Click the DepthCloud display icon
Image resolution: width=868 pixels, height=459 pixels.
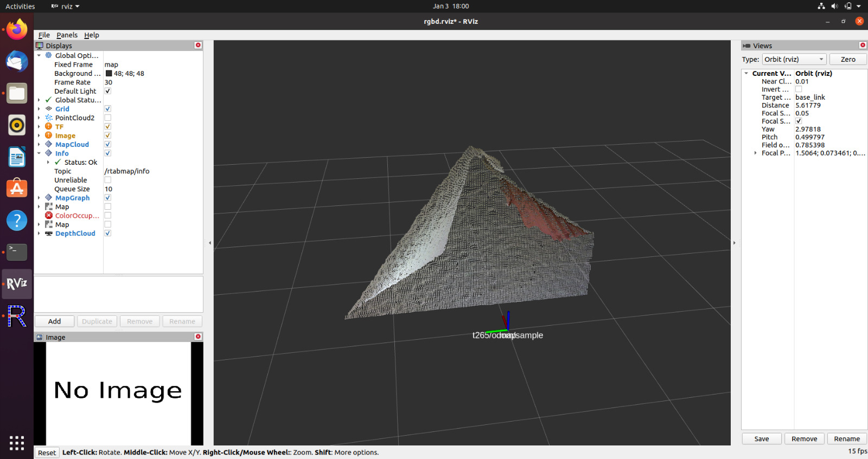point(49,234)
